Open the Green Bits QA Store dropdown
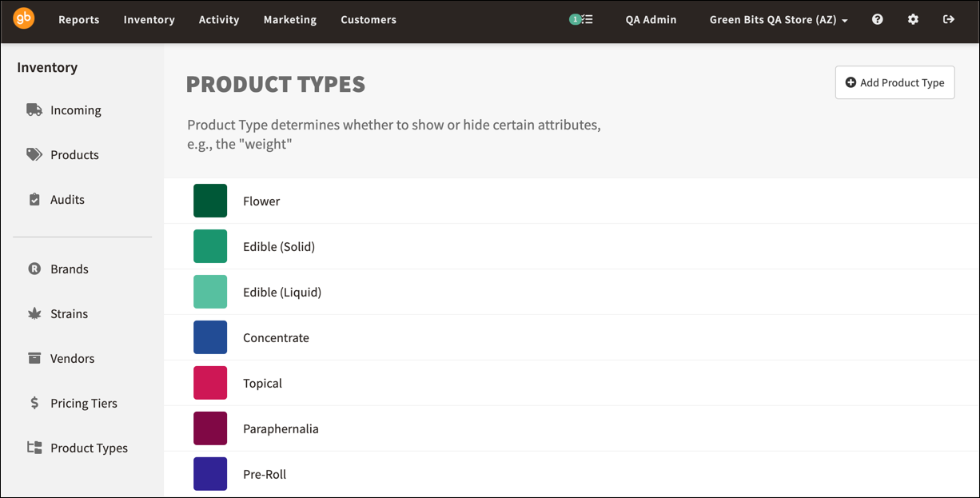 779,20
